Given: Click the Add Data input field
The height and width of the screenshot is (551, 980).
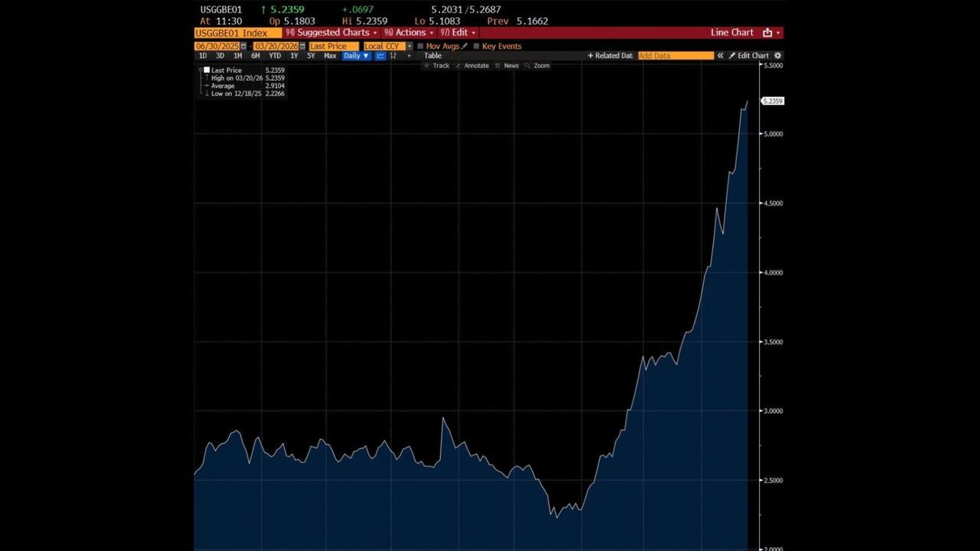Looking at the screenshot, I should (x=675, y=56).
